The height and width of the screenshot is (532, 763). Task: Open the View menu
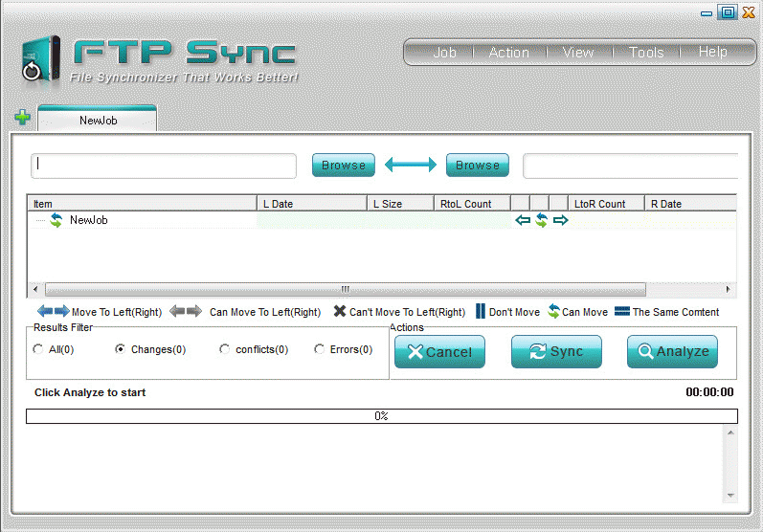[x=578, y=52]
